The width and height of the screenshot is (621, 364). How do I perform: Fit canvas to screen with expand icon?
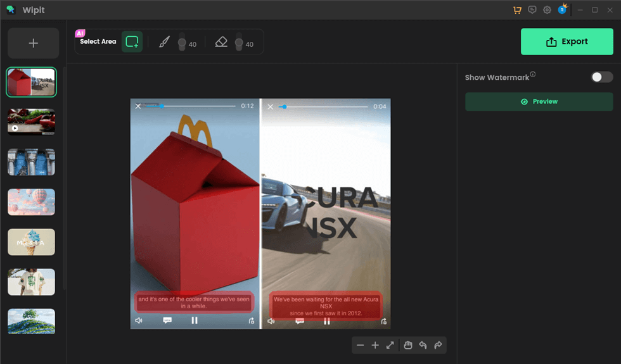(x=390, y=346)
